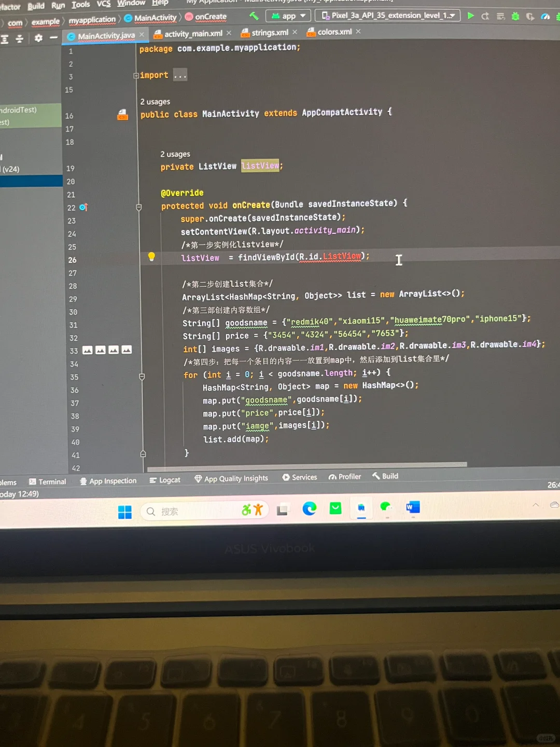Open the VCS menu
The image size is (560, 747).
pyautogui.click(x=104, y=4)
